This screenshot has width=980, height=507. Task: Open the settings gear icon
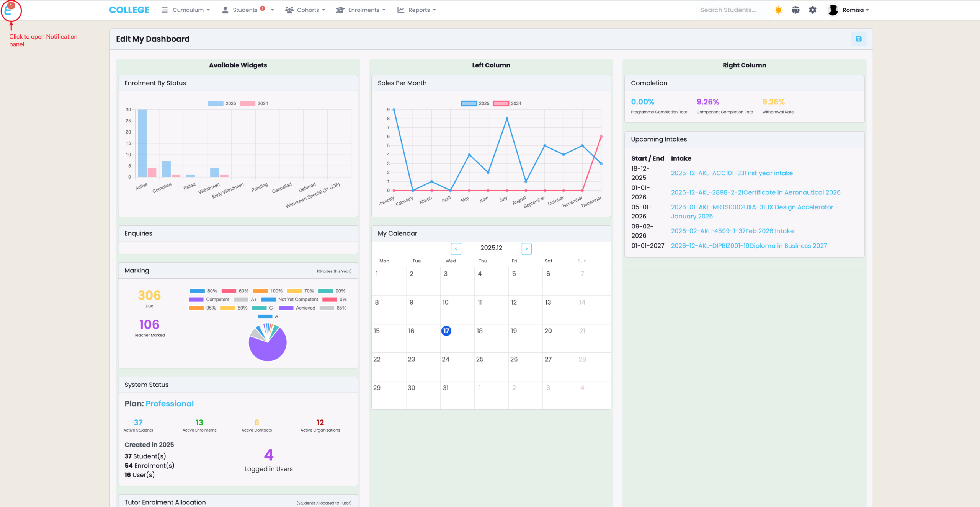(812, 10)
